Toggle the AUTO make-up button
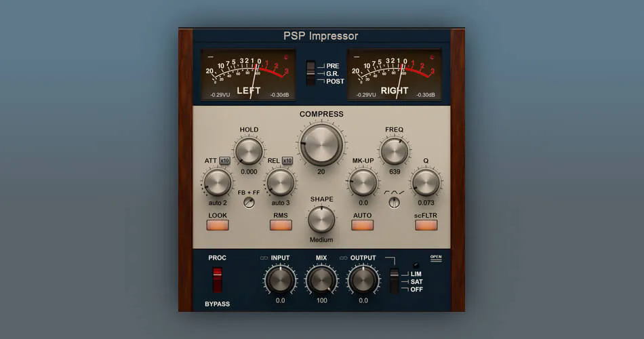This screenshot has width=644, height=339. (x=362, y=225)
